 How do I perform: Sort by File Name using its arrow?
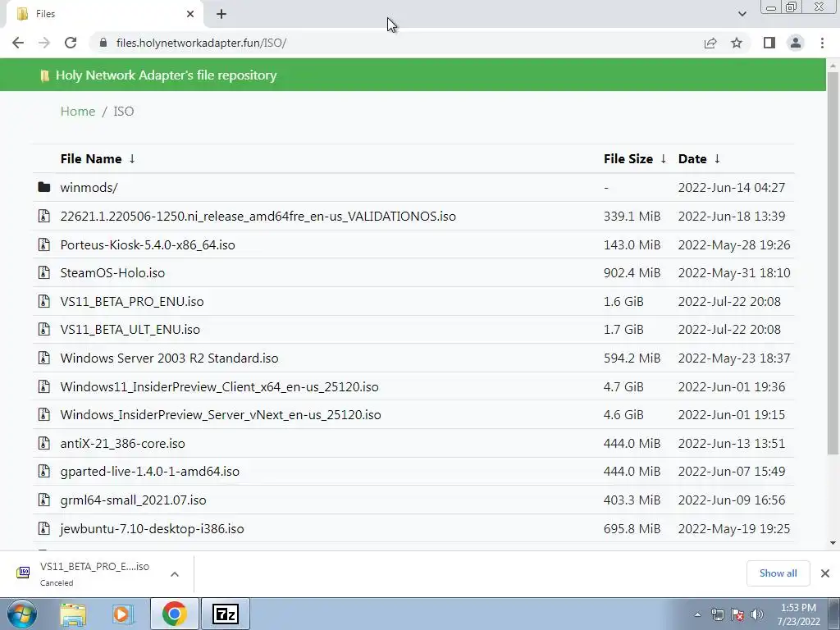132,158
